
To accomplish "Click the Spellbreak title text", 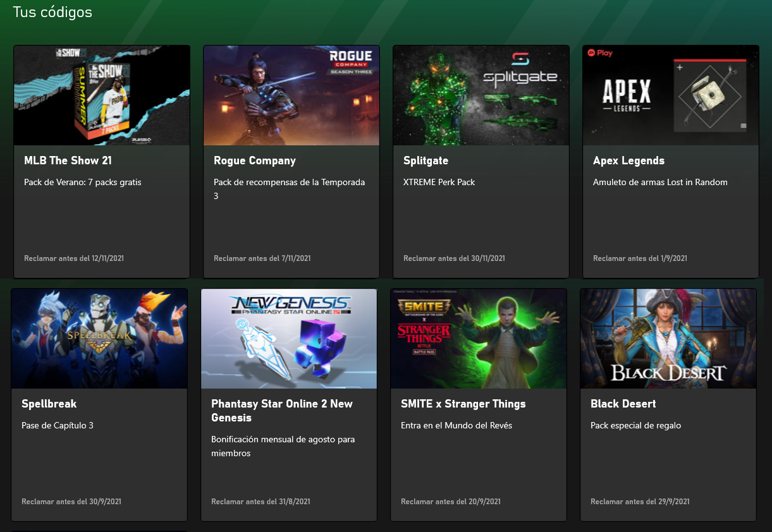I will [49, 404].
